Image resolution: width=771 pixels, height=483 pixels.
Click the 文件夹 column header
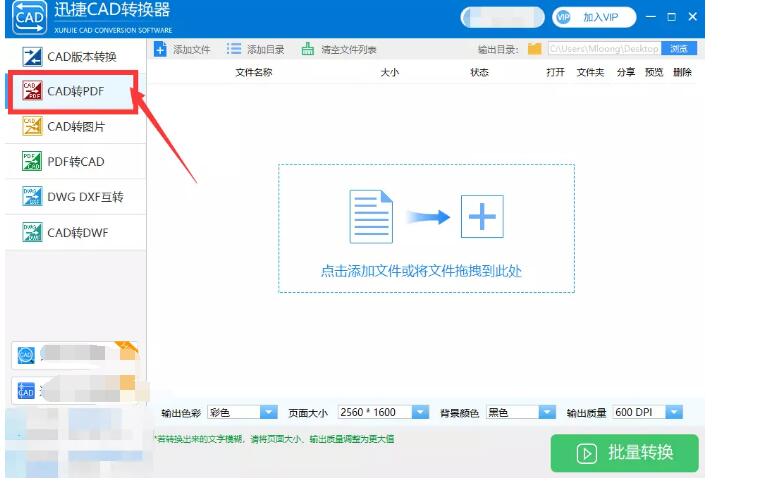tap(590, 72)
